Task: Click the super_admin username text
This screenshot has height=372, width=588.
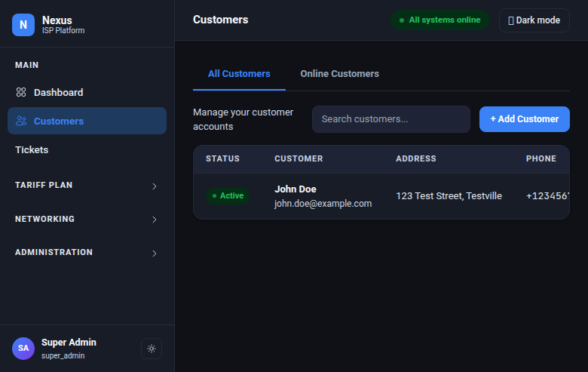Action: tap(63, 355)
